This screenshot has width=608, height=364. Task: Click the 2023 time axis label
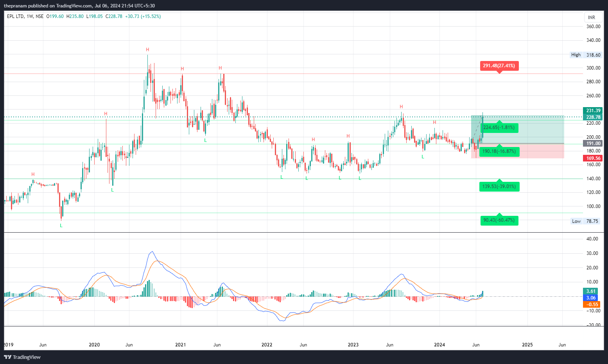(353, 345)
